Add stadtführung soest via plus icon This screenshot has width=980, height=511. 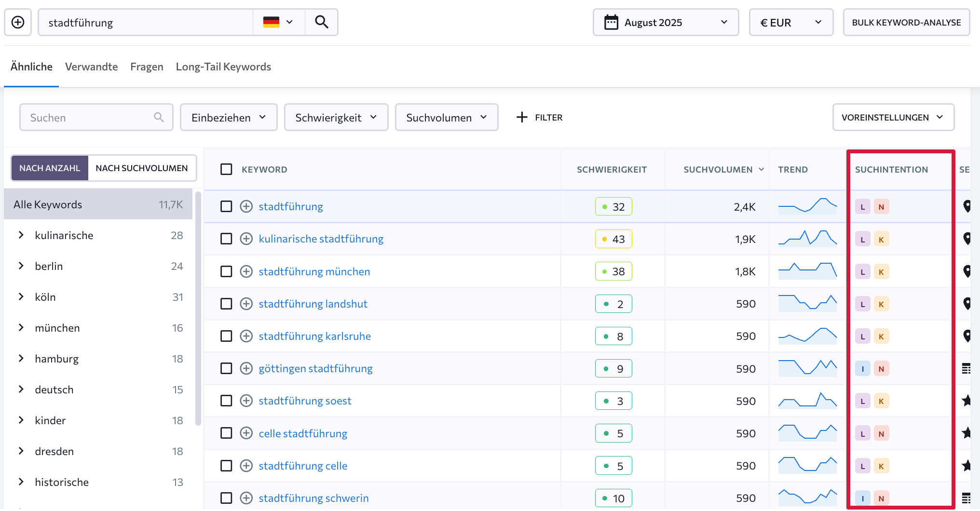pyautogui.click(x=246, y=401)
